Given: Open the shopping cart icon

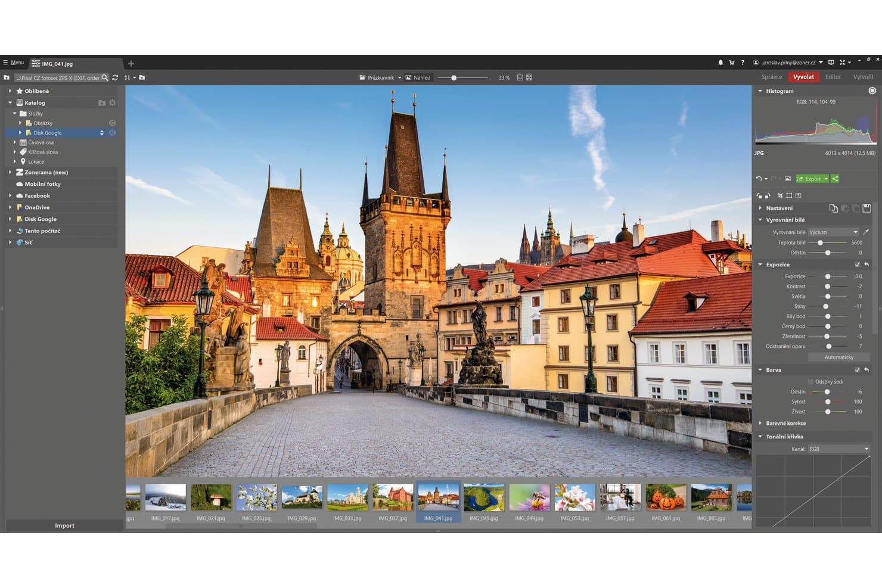Looking at the screenshot, I should [x=731, y=63].
